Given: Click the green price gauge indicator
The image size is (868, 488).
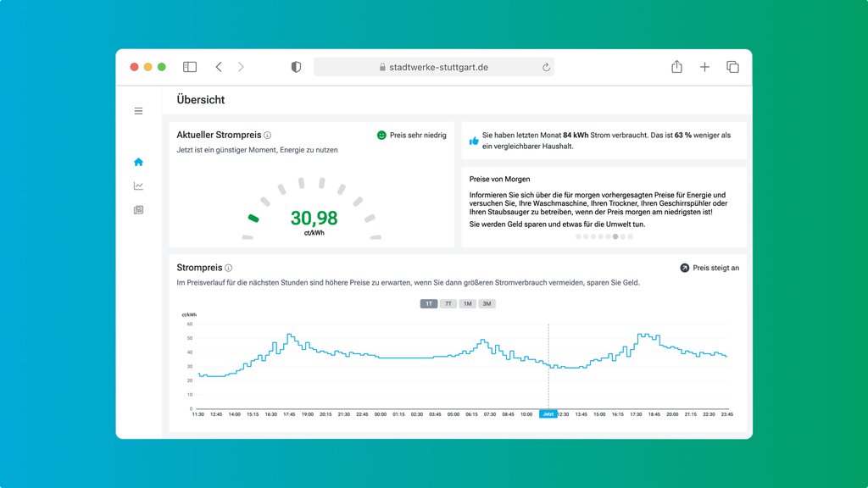Looking at the screenshot, I should [253, 218].
